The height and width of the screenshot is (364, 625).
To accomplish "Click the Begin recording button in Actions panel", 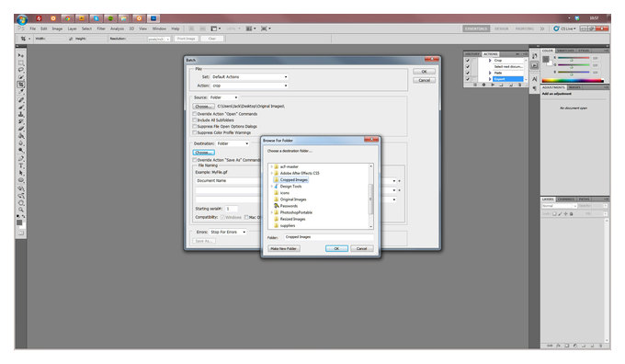I will [483, 85].
